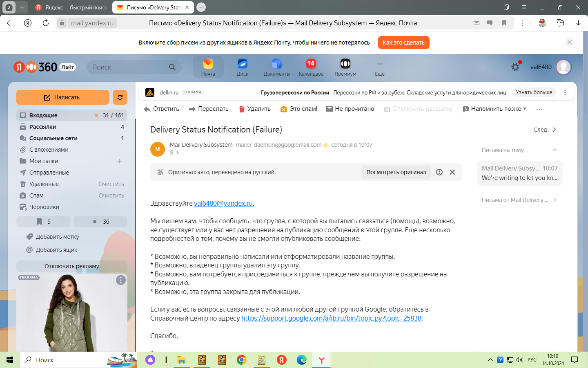
Task: Expand recipient details arrow next to Я
Action: coord(178,153)
